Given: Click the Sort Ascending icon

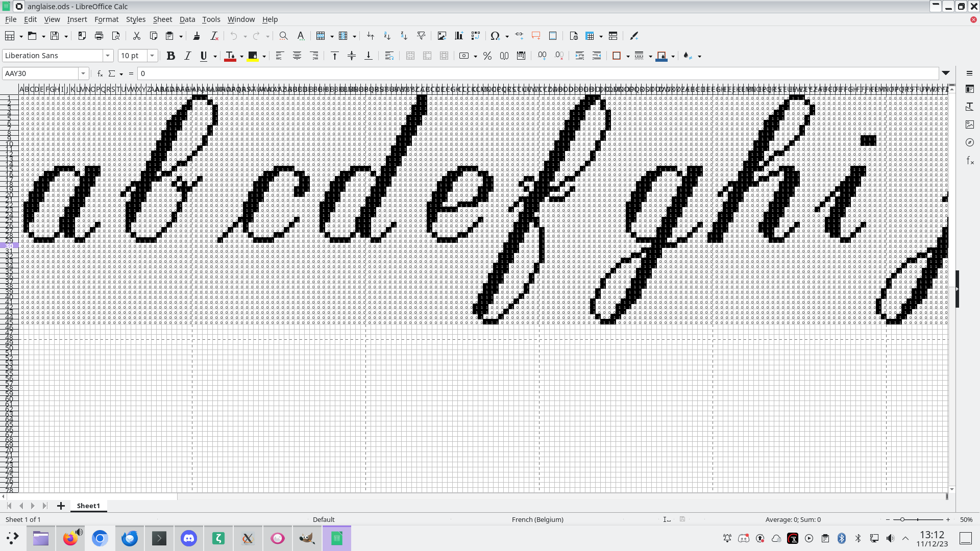Looking at the screenshot, I should pyautogui.click(x=387, y=36).
